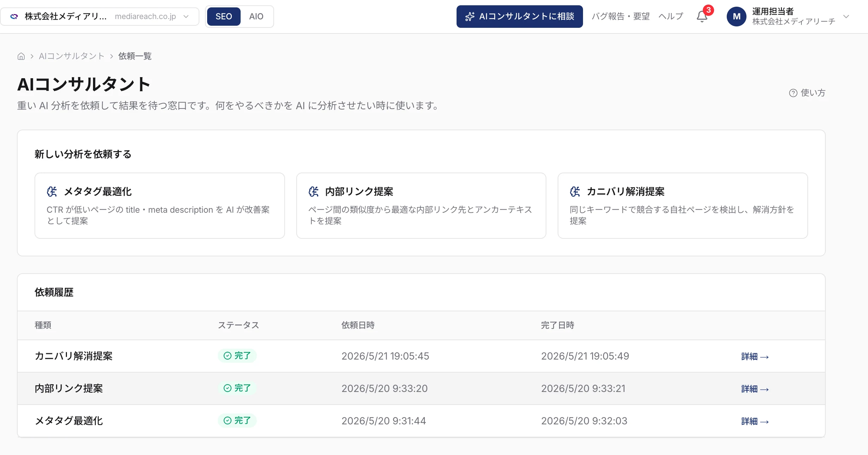The width and height of the screenshot is (868, 455).
Task: Click the 種類 column header
Action: click(43, 325)
